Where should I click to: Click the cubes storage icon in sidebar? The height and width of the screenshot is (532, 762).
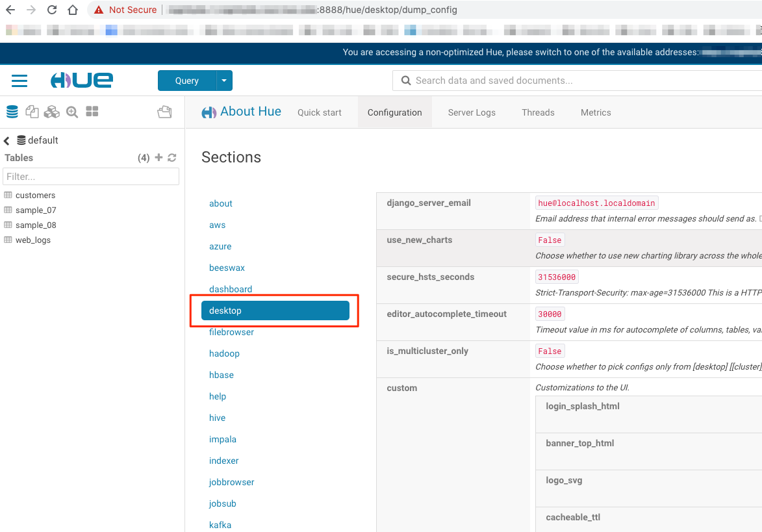point(51,112)
